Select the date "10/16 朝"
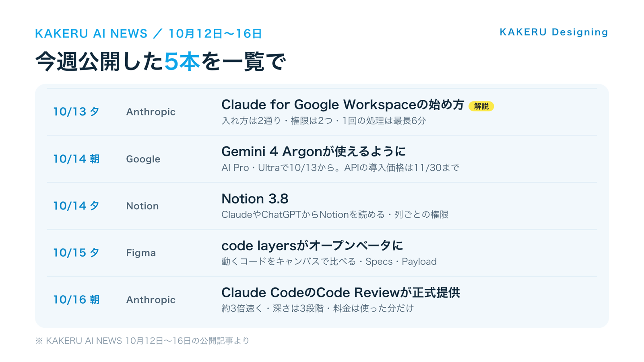The width and height of the screenshot is (644, 362). (x=76, y=300)
